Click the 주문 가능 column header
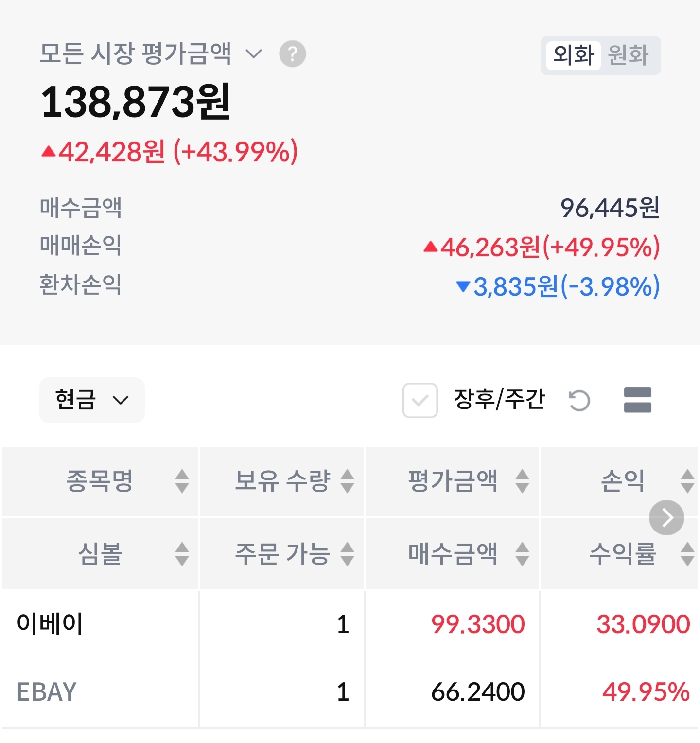Screen dimensions: 700x743 pos(282,553)
